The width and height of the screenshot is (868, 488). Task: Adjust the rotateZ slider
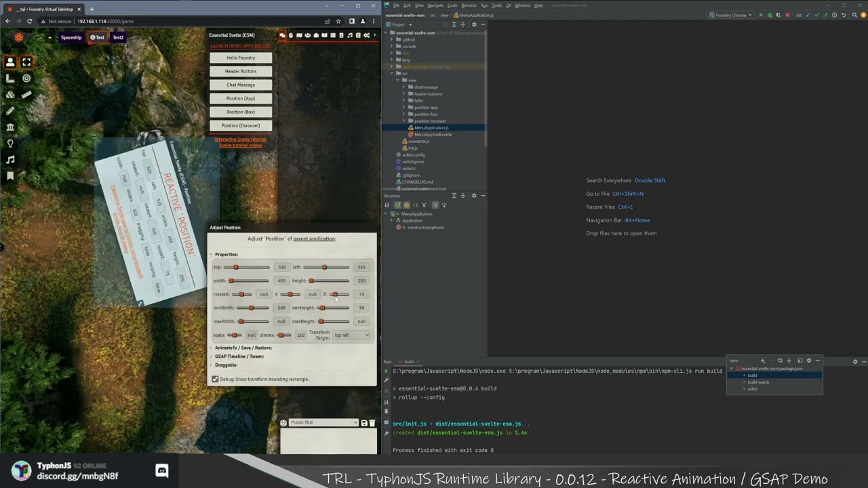336,294
